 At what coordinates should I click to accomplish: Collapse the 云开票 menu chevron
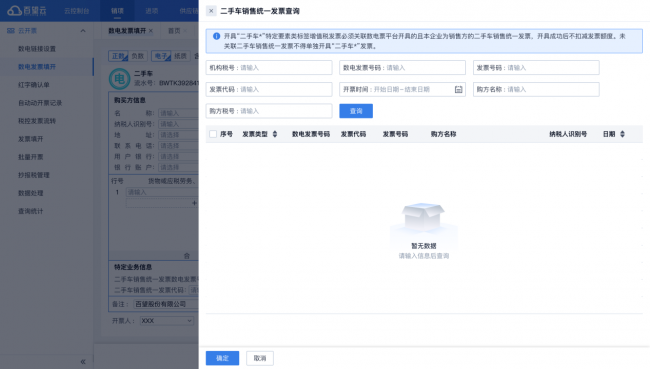[x=83, y=31]
